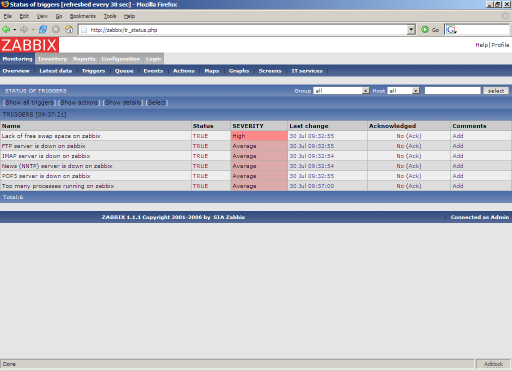512x371 pixels.
Task: Click the green Back arrow icon
Action: (x=6, y=30)
